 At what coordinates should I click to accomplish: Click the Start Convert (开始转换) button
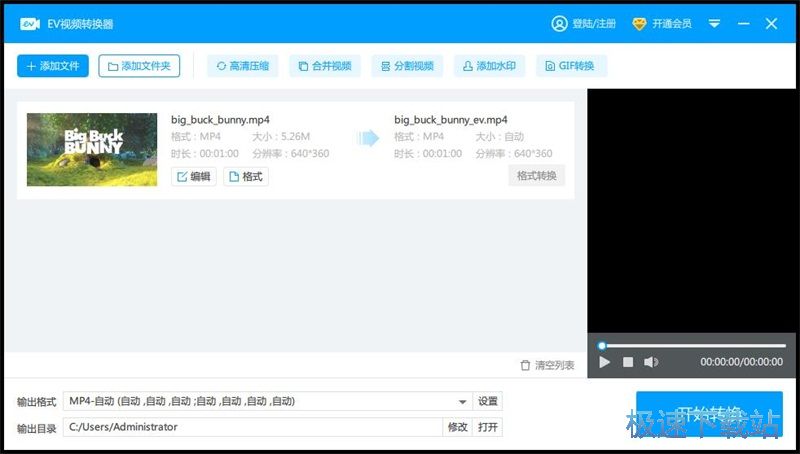pyautogui.click(x=709, y=414)
